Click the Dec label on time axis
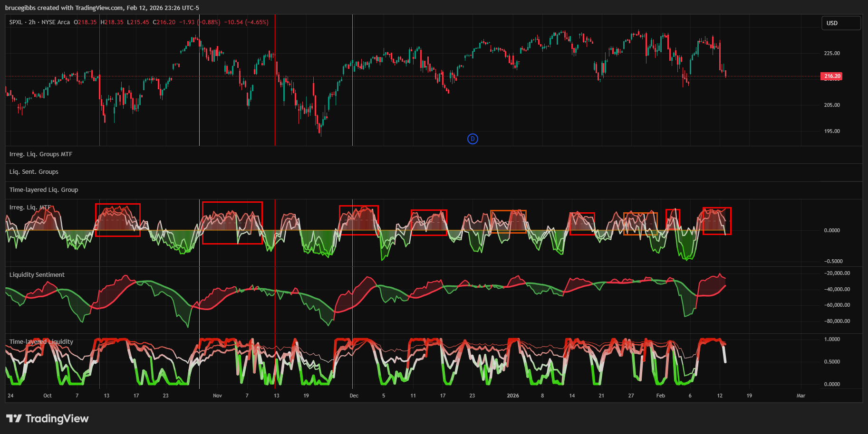Viewport: 868px width, 434px height. [x=354, y=396]
